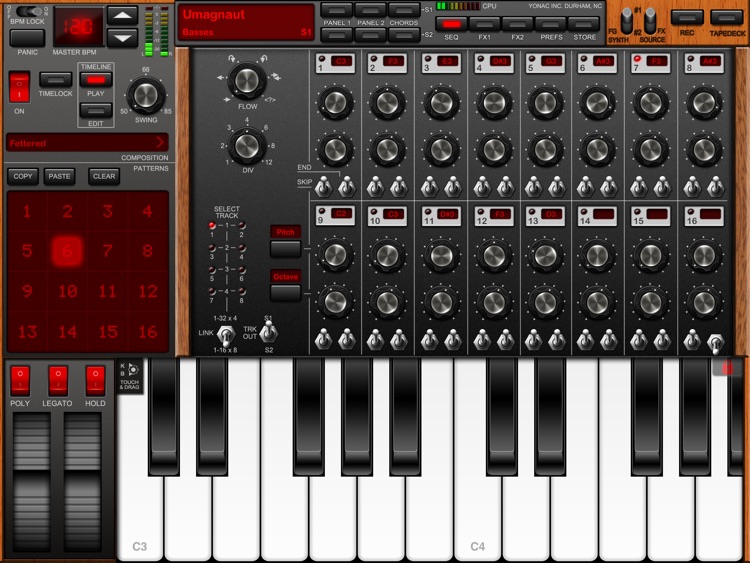Click the COPY pattern button

(x=23, y=177)
